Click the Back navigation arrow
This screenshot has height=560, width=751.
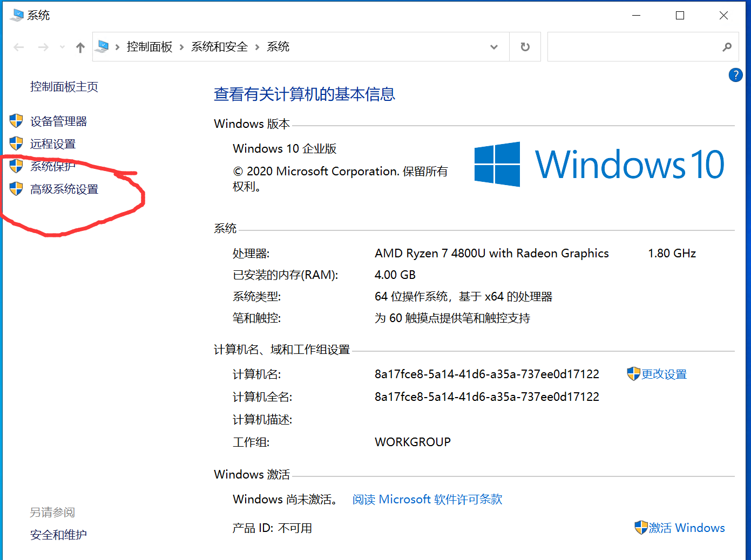pos(19,47)
